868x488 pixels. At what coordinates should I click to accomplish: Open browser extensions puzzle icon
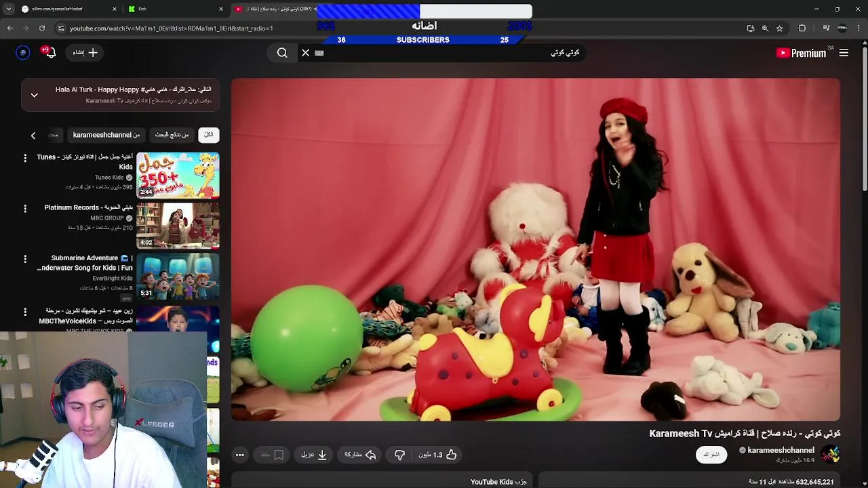(x=802, y=28)
